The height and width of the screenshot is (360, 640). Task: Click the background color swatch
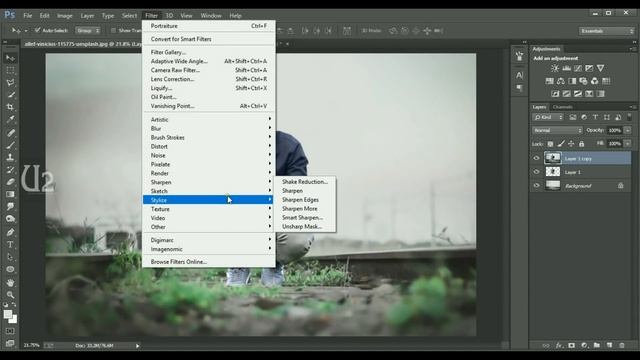pyautogui.click(x=13, y=320)
